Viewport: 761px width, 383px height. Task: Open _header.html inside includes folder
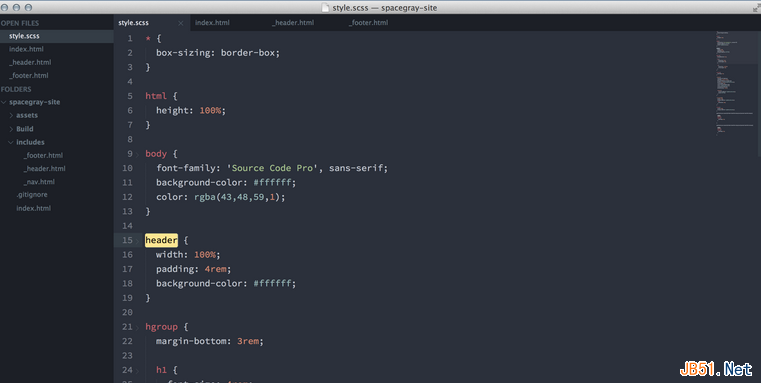(x=44, y=168)
